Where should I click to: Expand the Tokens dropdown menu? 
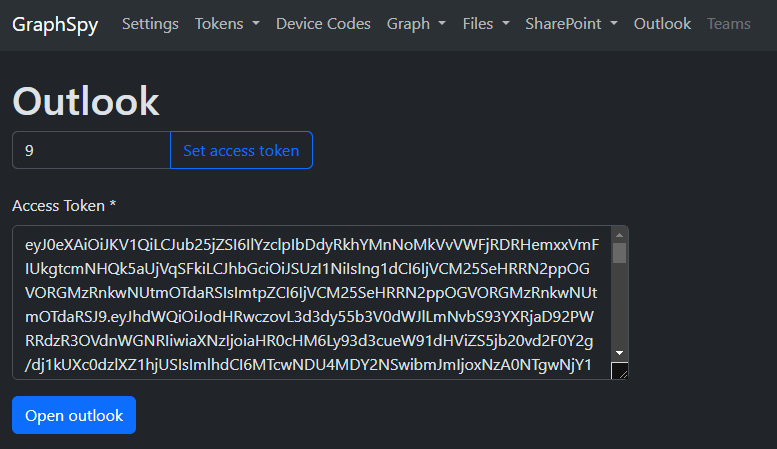pyautogui.click(x=227, y=24)
